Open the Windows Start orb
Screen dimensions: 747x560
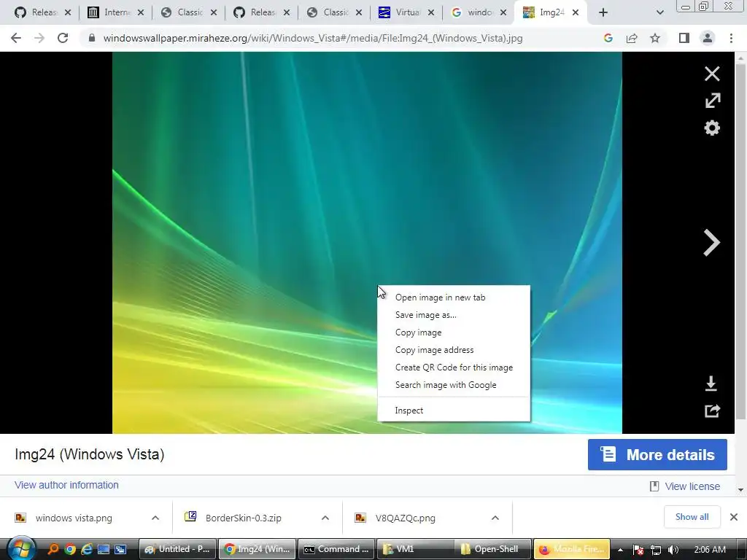20,548
